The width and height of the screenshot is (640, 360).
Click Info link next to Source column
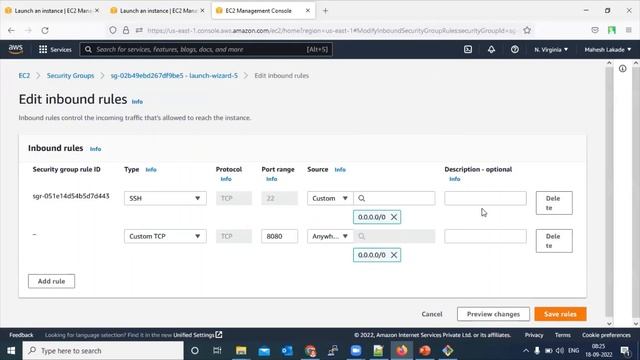340,169
